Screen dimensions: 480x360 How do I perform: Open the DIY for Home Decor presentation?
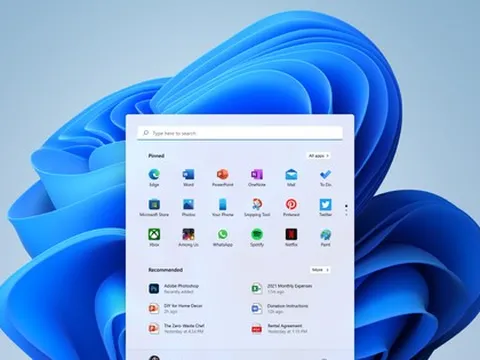pos(176,308)
